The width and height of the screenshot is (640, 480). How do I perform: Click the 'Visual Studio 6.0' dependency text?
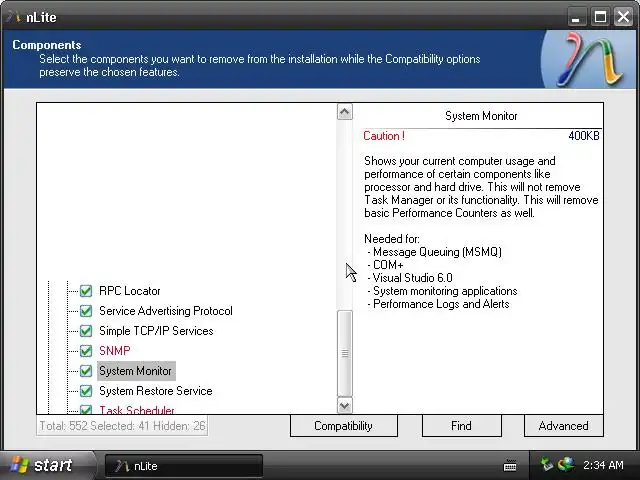[413, 278]
